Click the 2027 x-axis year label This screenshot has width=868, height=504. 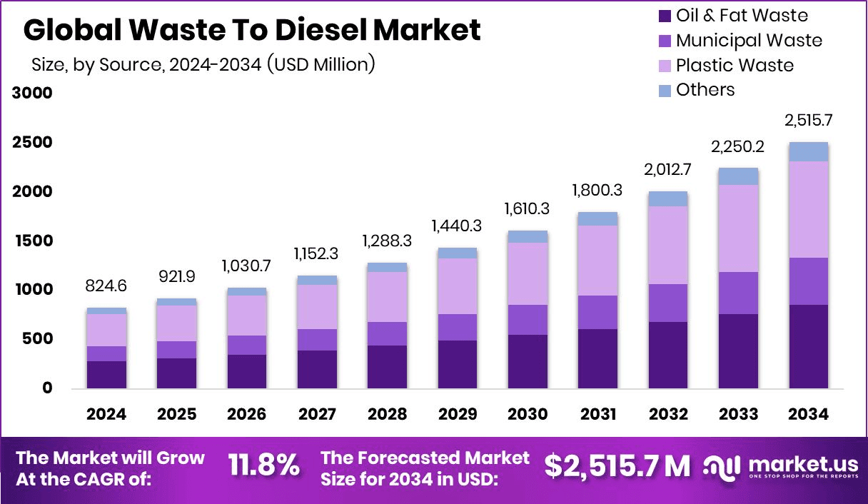point(317,415)
